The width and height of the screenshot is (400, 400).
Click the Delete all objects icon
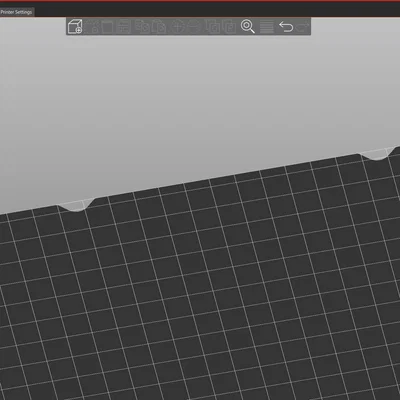108,26
